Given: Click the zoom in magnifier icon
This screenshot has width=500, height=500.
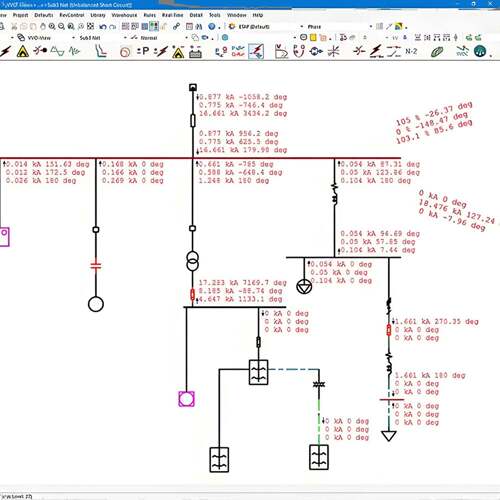Looking at the screenshot, I should click(52, 26).
